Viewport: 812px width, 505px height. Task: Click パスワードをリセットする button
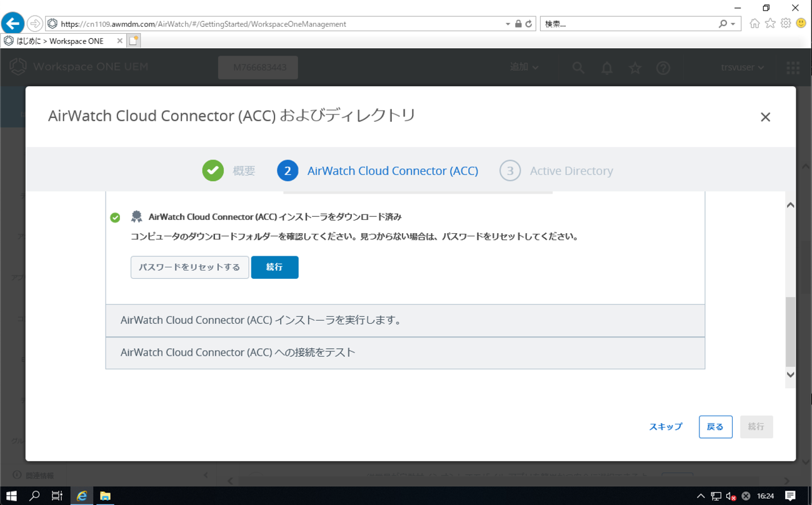pyautogui.click(x=189, y=267)
